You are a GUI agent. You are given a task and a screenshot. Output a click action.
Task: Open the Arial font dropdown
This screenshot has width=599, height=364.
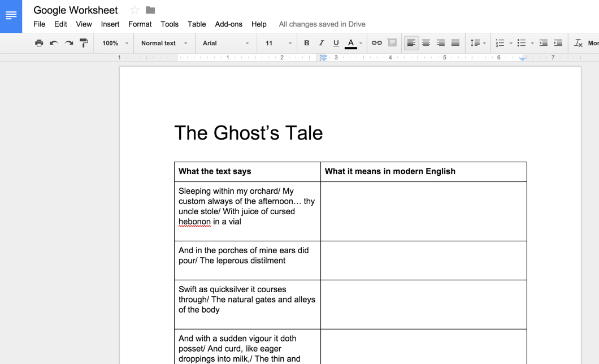coord(225,43)
